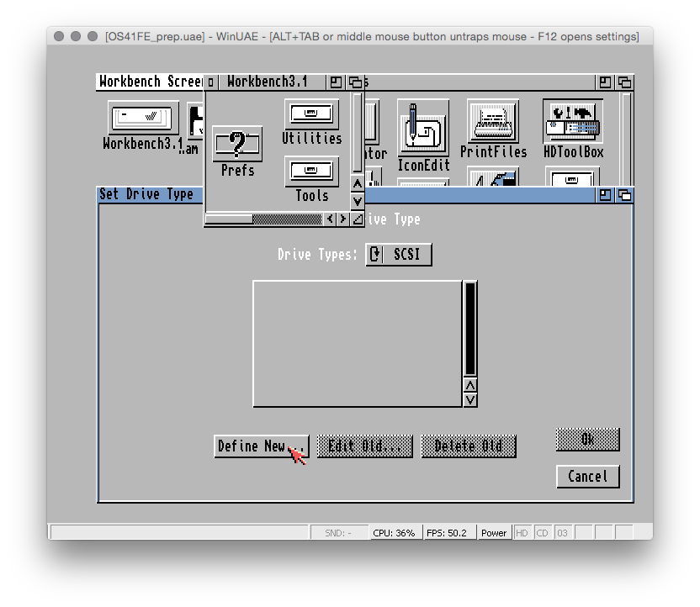Click the Workbench3.1 window close gadget
700x607 pixels.
[x=210, y=82]
